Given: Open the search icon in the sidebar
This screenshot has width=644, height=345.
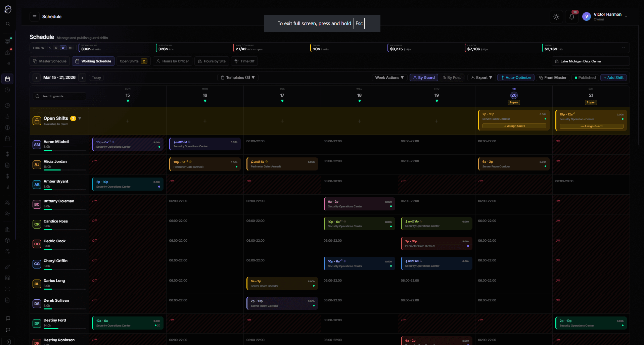Looking at the screenshot, I should (8, 23).
